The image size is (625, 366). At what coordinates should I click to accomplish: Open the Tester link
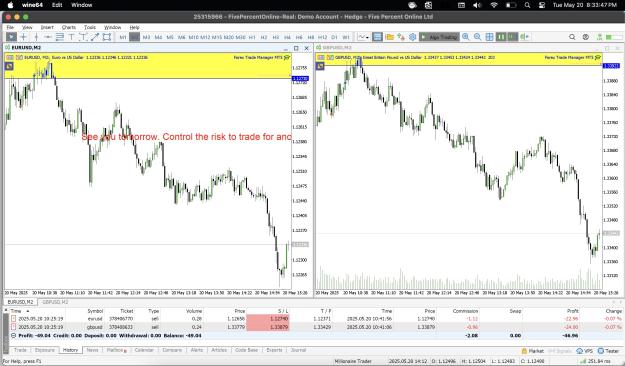[x=608, y=351]
